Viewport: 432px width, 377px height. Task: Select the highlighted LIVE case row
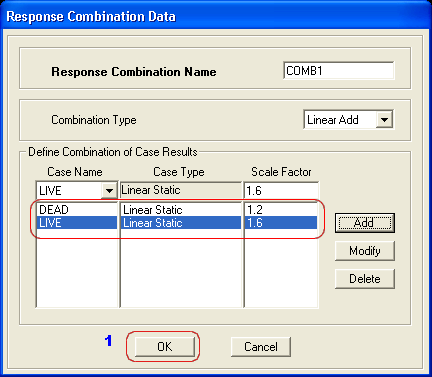tap(77, 223)
